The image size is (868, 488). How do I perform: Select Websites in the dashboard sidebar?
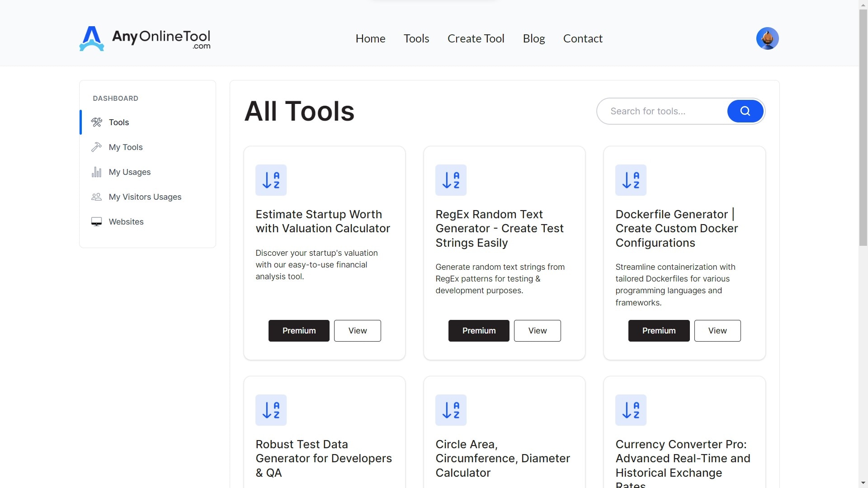coord(126,222)
